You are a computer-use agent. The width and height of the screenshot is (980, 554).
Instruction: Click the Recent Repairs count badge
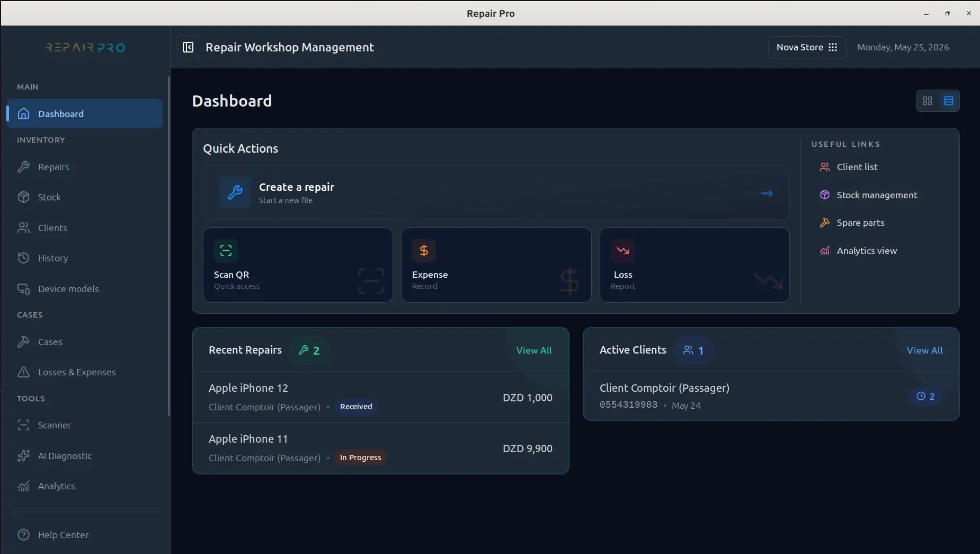309,350
